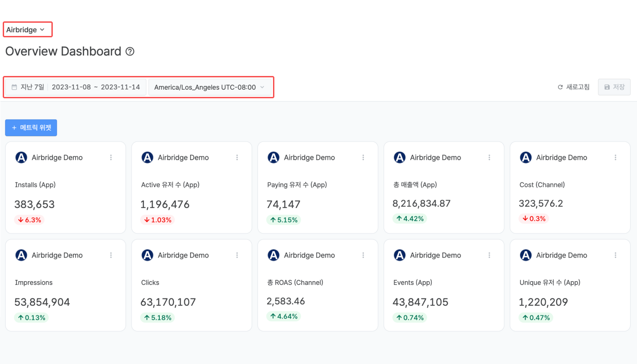637x364 pixels.
Task: Click the Airbridge logo on Impressions card
Action: coord(21,255)
